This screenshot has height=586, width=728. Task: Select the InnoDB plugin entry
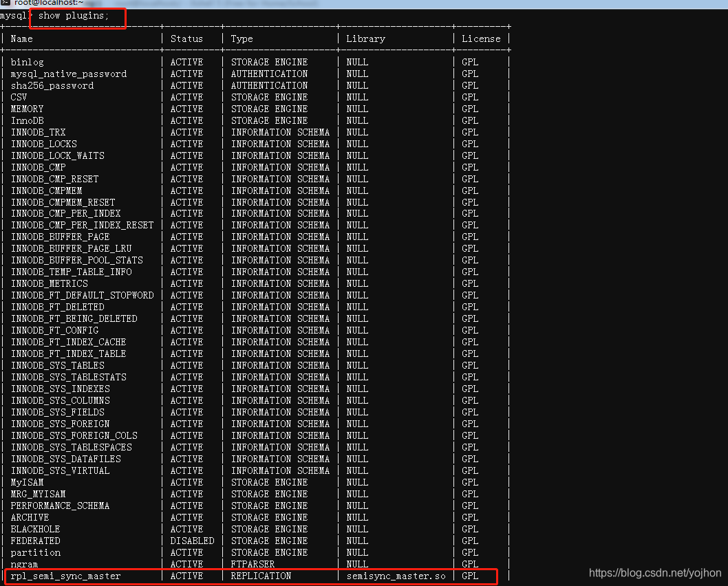28,120
